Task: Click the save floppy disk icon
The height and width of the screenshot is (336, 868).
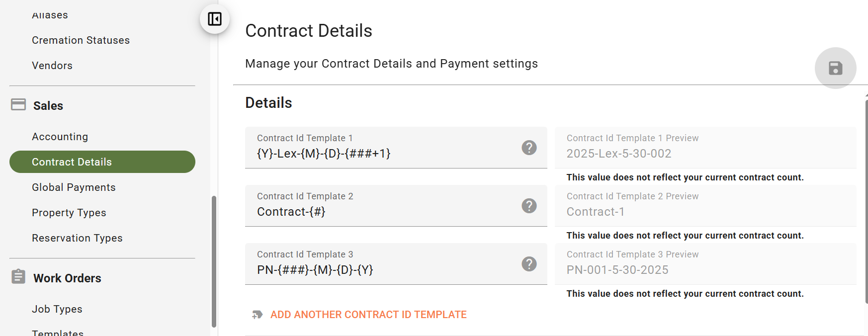Action: coord(835,68)
